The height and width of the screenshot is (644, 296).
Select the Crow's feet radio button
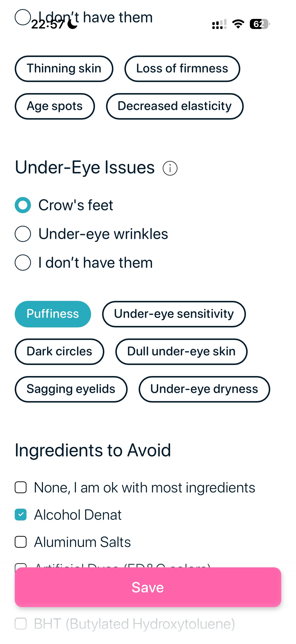23,205
